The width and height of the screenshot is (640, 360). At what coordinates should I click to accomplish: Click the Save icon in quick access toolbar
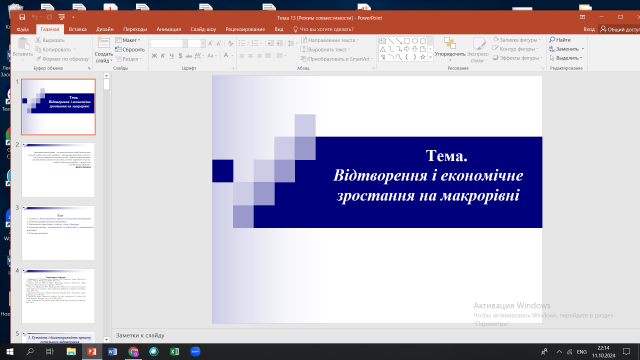(x=22, y=17)
